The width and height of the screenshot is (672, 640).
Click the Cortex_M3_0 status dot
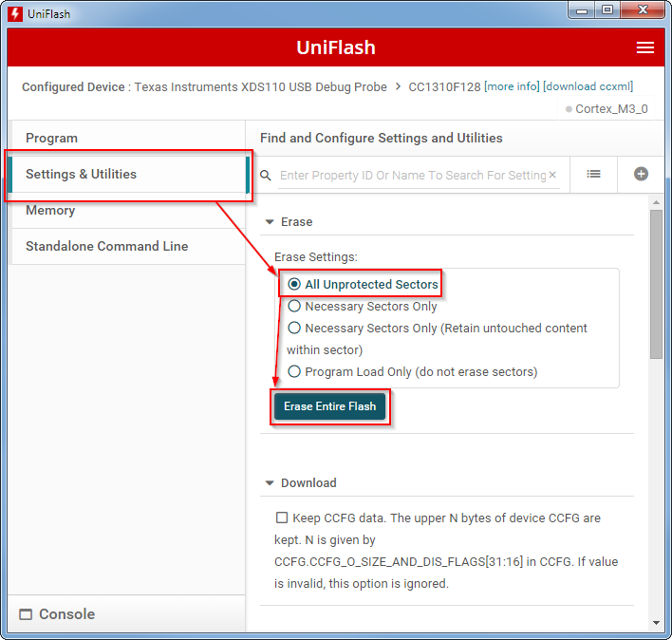tap(569, 109)
